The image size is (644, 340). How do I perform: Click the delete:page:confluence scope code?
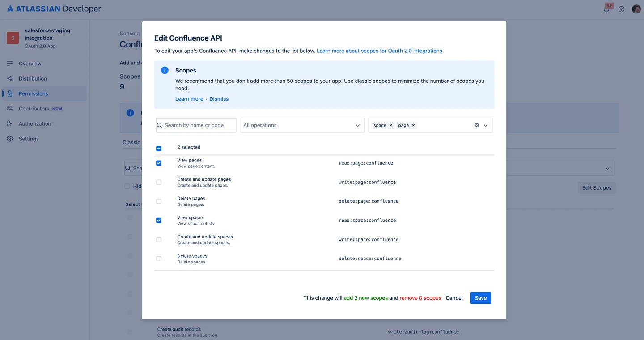[369, 201]
